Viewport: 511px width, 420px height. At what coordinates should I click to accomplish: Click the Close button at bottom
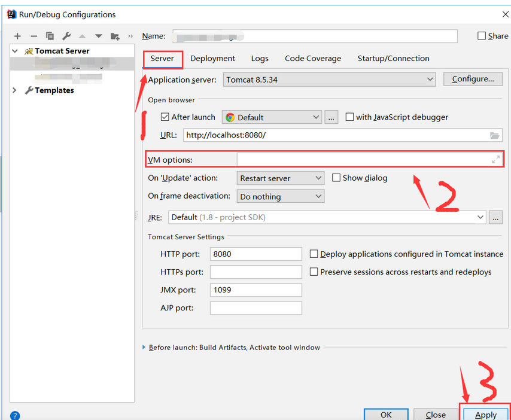point(436,415)
